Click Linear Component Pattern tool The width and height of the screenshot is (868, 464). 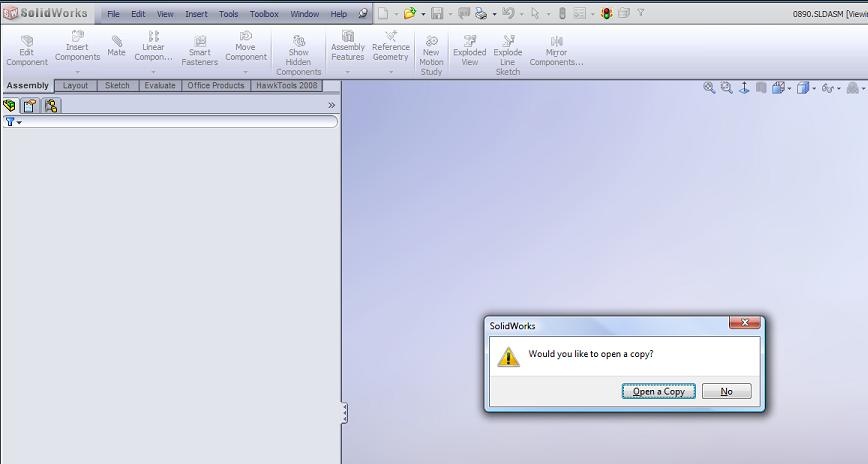click(153, 47)
